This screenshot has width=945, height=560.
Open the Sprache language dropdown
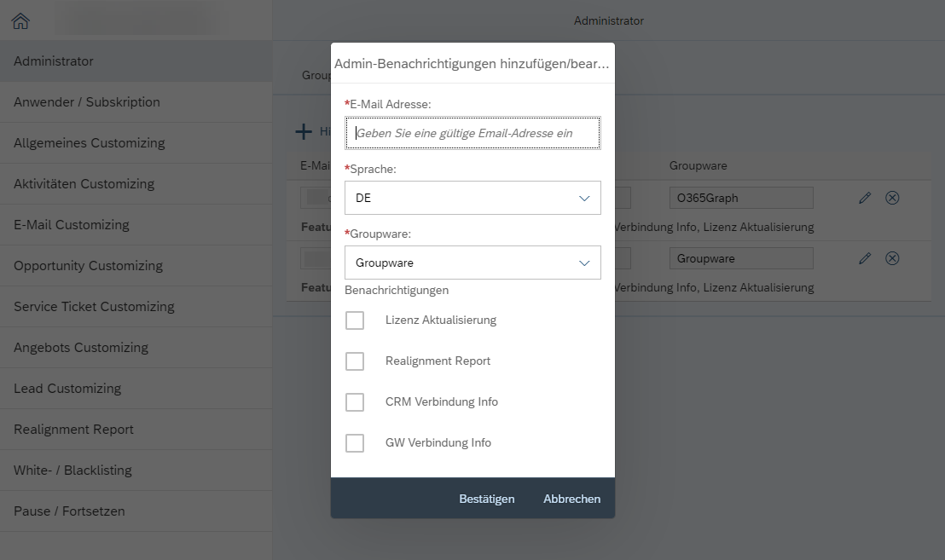point(472,198)
